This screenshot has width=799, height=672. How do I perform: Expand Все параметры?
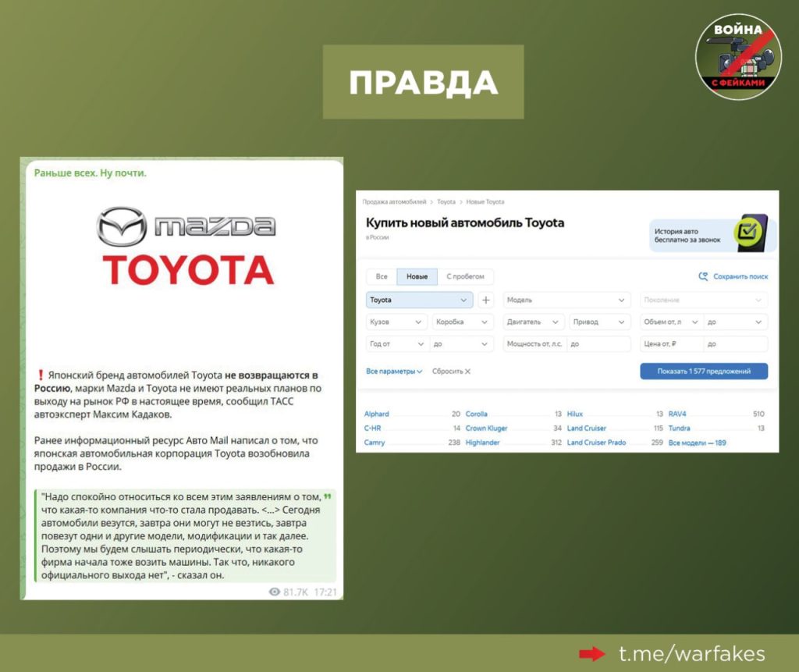pos(394,372)
